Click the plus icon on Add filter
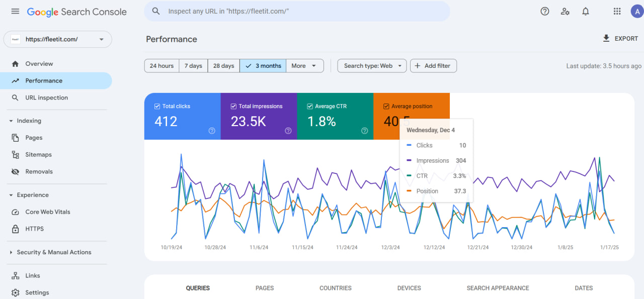 tap(418, 66)
